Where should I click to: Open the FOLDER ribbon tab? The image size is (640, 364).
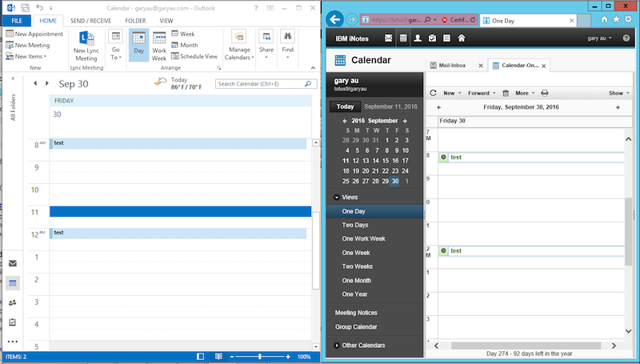[135, 21]
